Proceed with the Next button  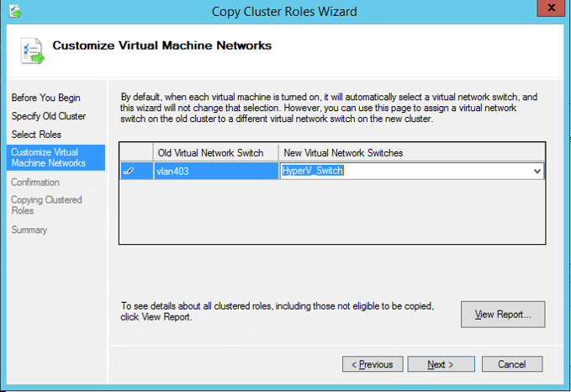pos(441,364)
